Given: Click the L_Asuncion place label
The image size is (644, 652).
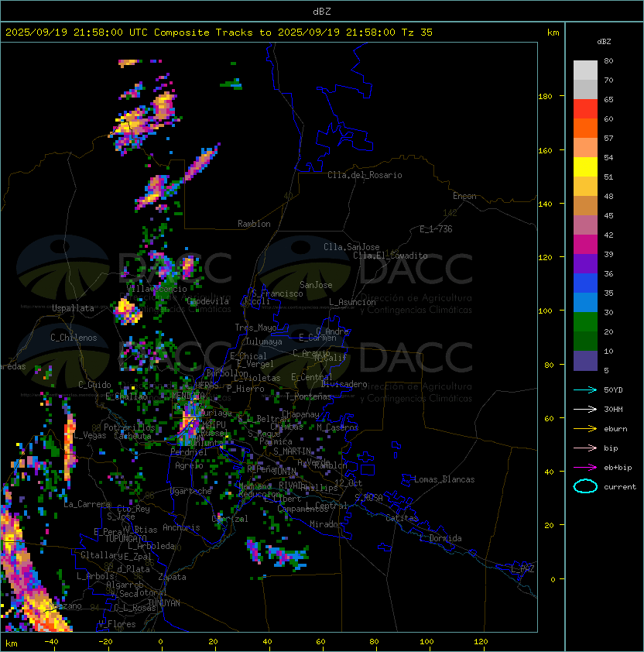Looking at the screenshot, I should [x=352, y=302].
